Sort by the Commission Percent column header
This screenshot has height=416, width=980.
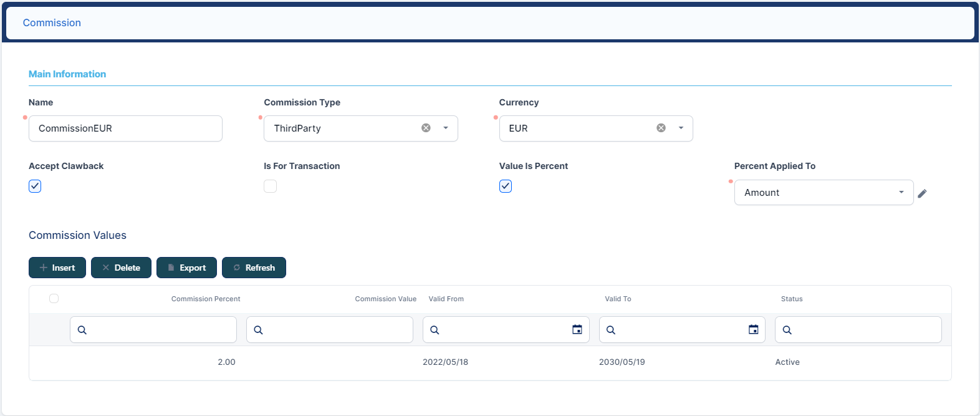point(206,299)
